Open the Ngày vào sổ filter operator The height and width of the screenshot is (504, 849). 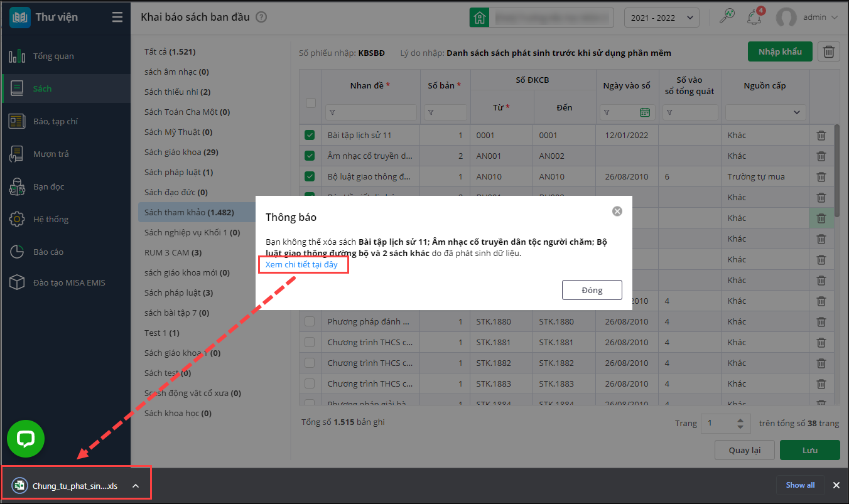point(607,112)
